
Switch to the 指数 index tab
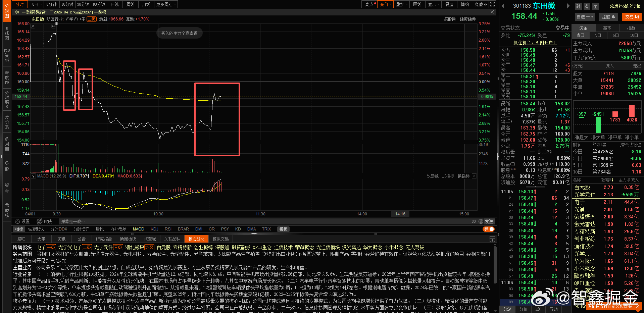631,28
